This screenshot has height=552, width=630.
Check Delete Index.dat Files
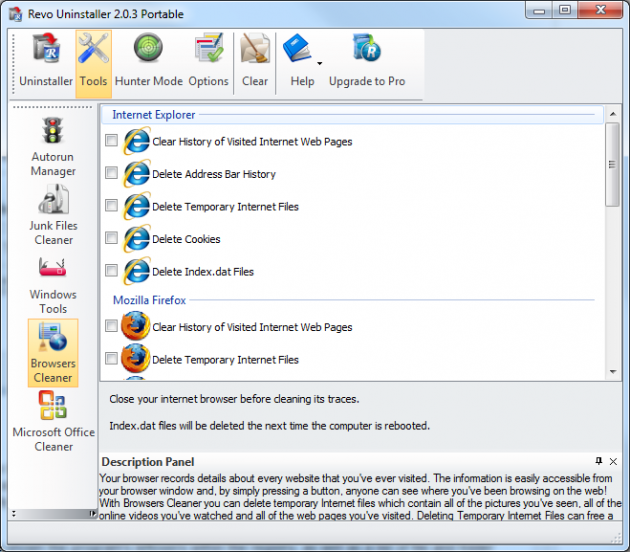(111, 271)
